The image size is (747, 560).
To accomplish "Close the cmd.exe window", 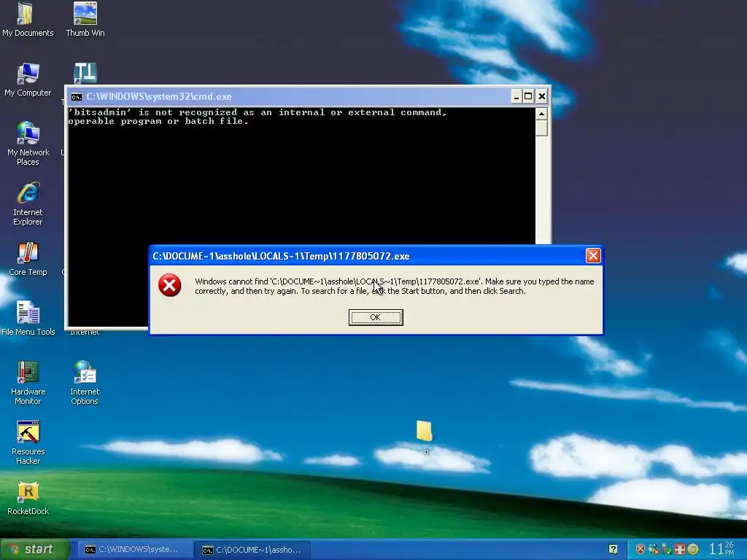I will (x=542, y=97).
